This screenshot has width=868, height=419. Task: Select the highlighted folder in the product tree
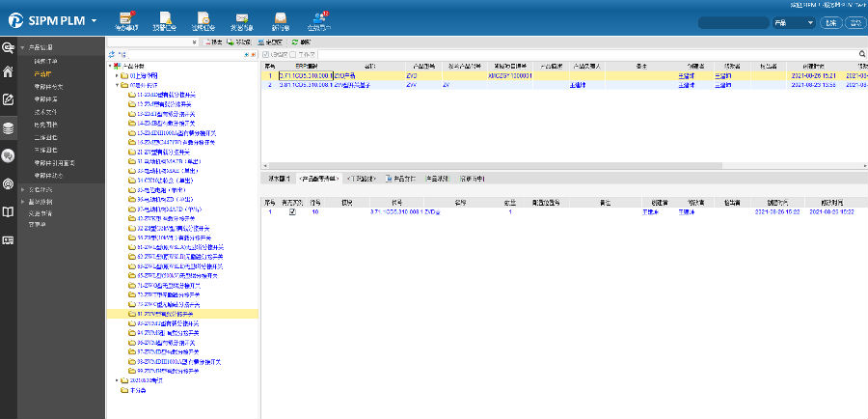(166, 314)
